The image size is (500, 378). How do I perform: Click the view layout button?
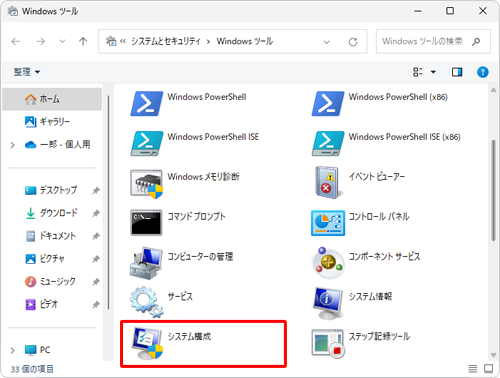pos(418,72)
